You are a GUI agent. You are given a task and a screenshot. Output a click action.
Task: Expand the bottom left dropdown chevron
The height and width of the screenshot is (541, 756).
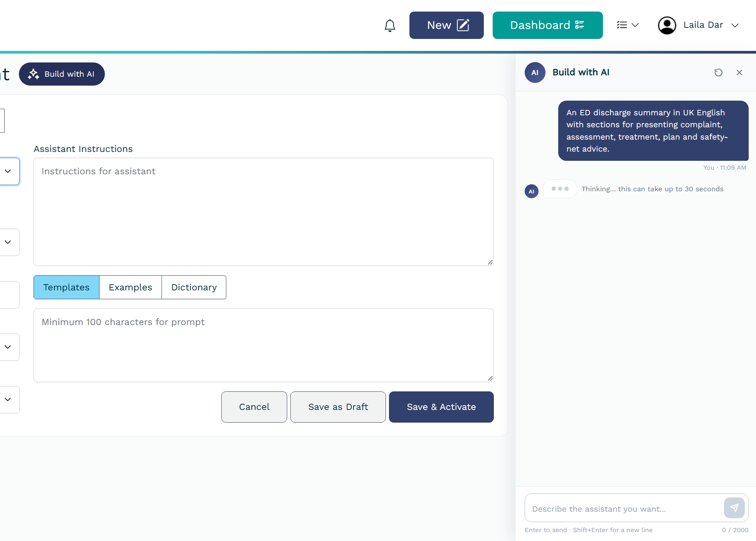8,399
